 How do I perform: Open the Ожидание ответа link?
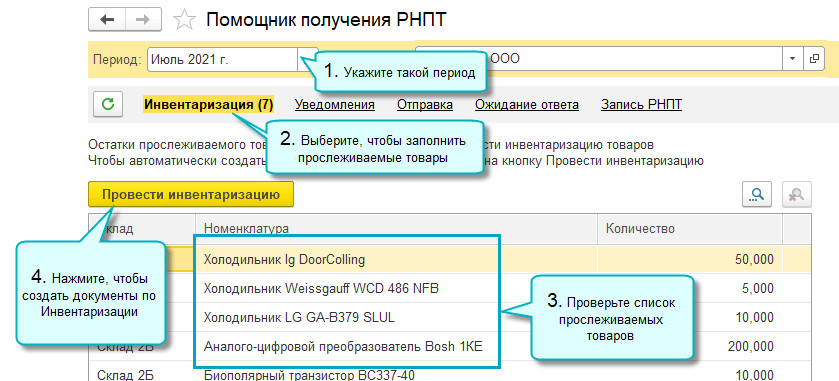coord(527,104)
